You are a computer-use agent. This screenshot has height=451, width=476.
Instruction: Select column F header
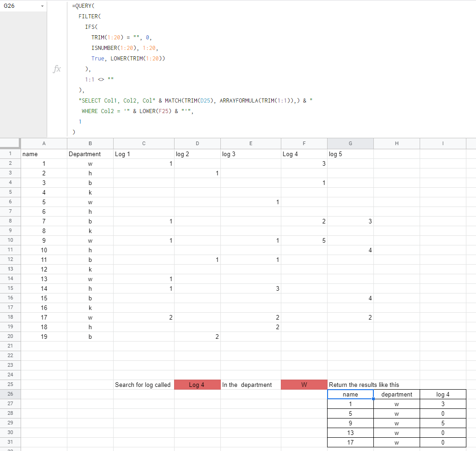click(x=304, y=143)
